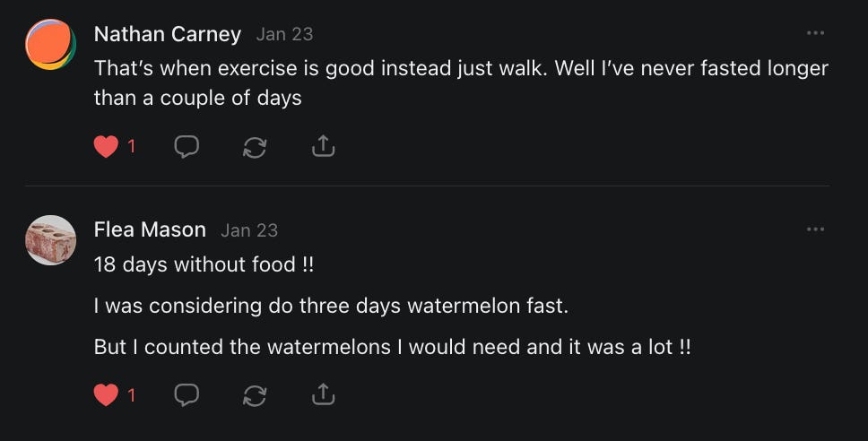Open Flea Mason's profile avatar
The height and width of the screenshot is (441, 868).
click(x=50, y=240)
